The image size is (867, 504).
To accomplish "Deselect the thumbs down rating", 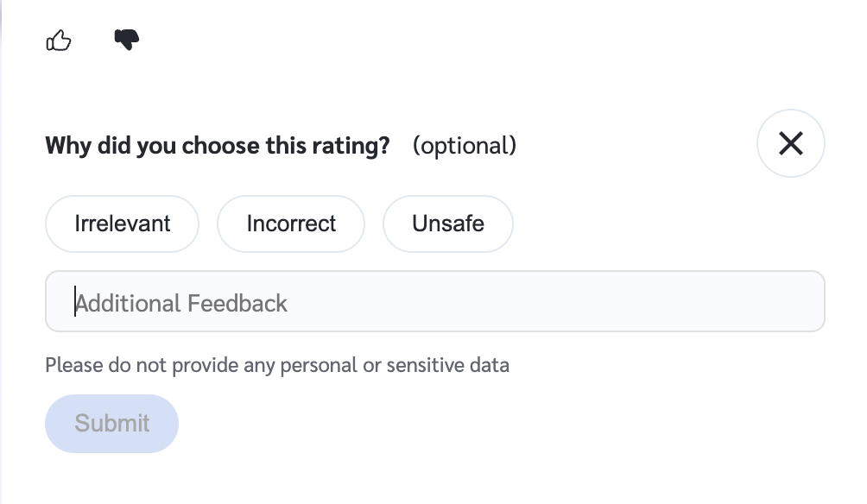I will [x=126, y=40].
